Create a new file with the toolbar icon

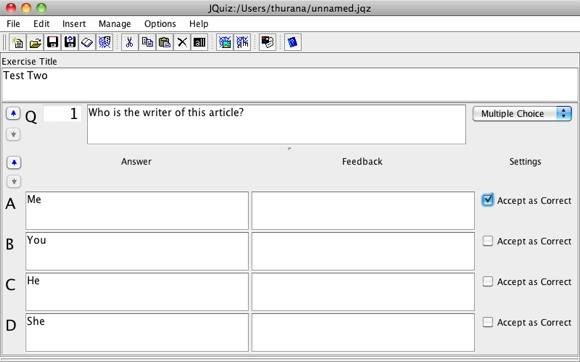[18, 43]
